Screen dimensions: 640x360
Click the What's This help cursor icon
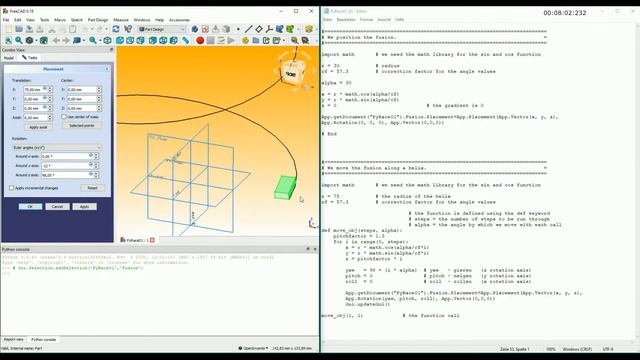point(128,29)
